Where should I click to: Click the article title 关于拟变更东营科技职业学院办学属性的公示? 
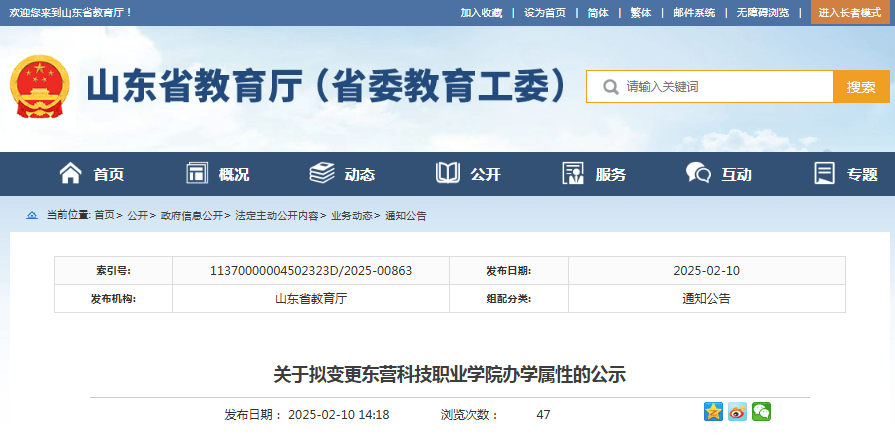click(450, 375)
